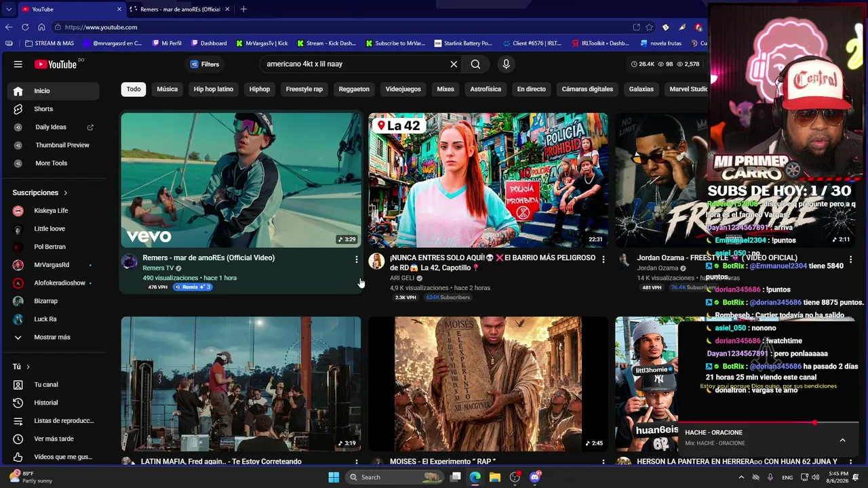
Task: Open MrVargasRd channel subscription
Action: [53, 265]
